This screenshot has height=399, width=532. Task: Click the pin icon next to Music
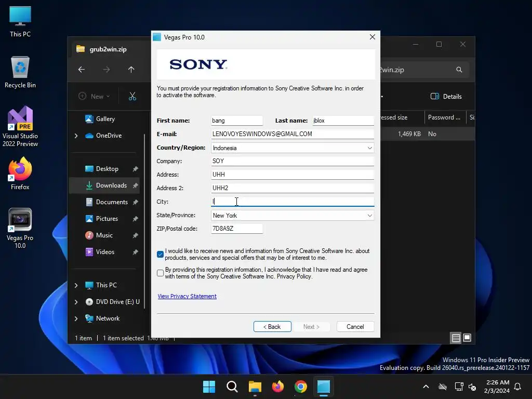tap(136, 235)
